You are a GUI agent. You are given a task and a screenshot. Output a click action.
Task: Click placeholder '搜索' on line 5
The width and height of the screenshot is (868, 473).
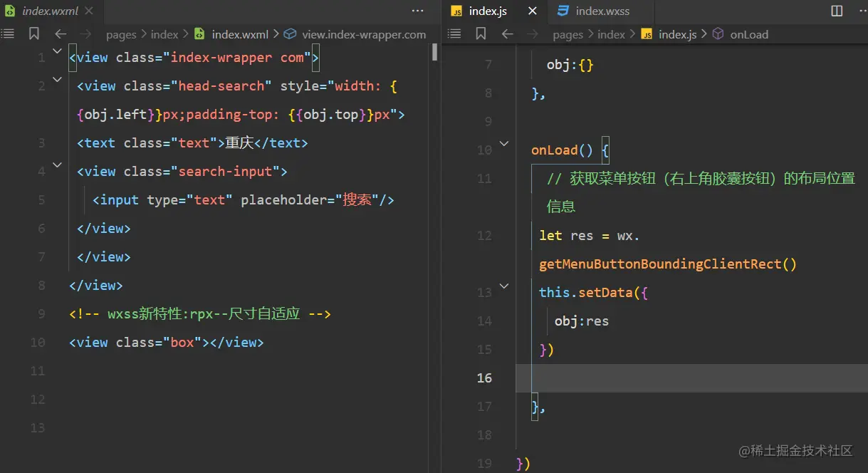coord(357,200)
